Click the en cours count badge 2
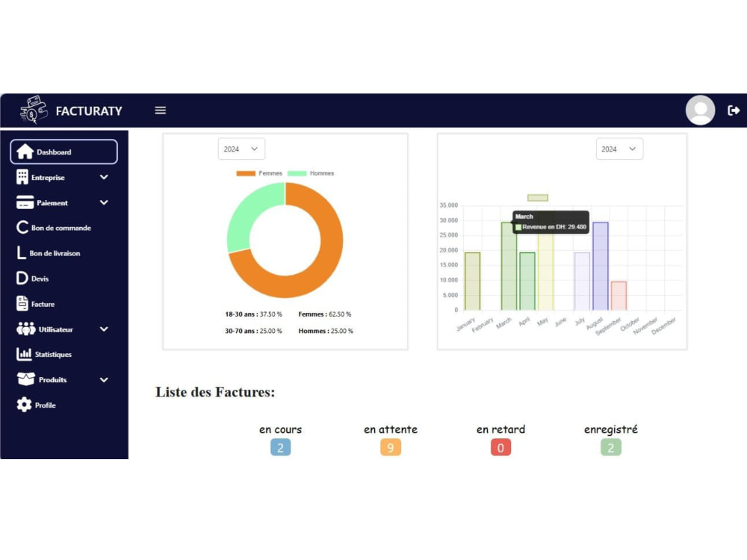The width and height of the screenshot is (747, 560). pos(281,447)
